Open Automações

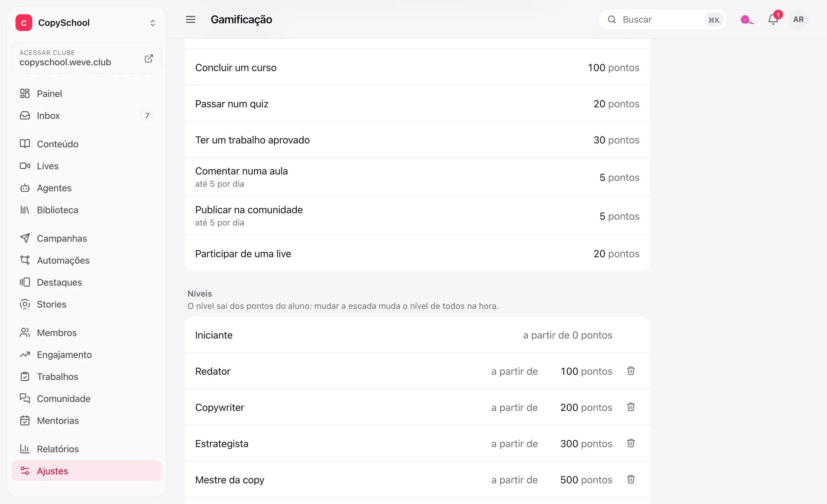point(86,260)
